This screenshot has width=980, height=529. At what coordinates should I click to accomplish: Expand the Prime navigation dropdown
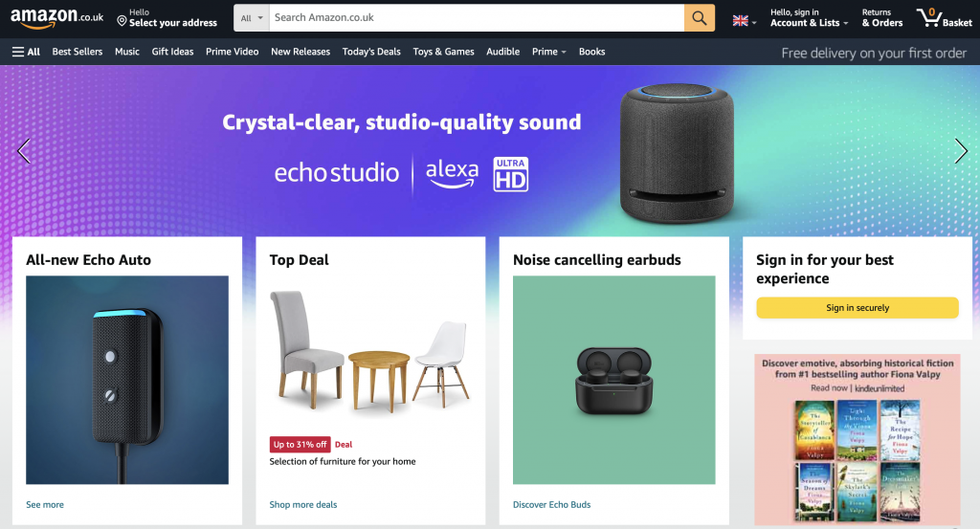click(548, 52)
